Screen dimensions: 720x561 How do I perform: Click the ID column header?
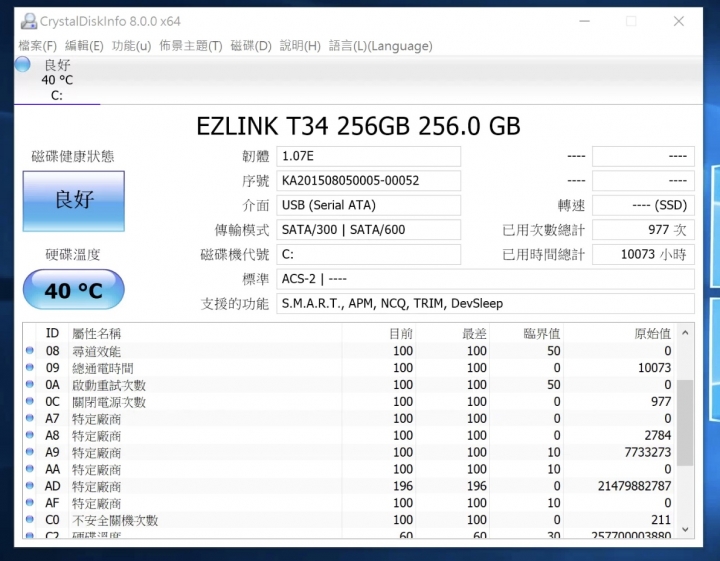point(52,333)
